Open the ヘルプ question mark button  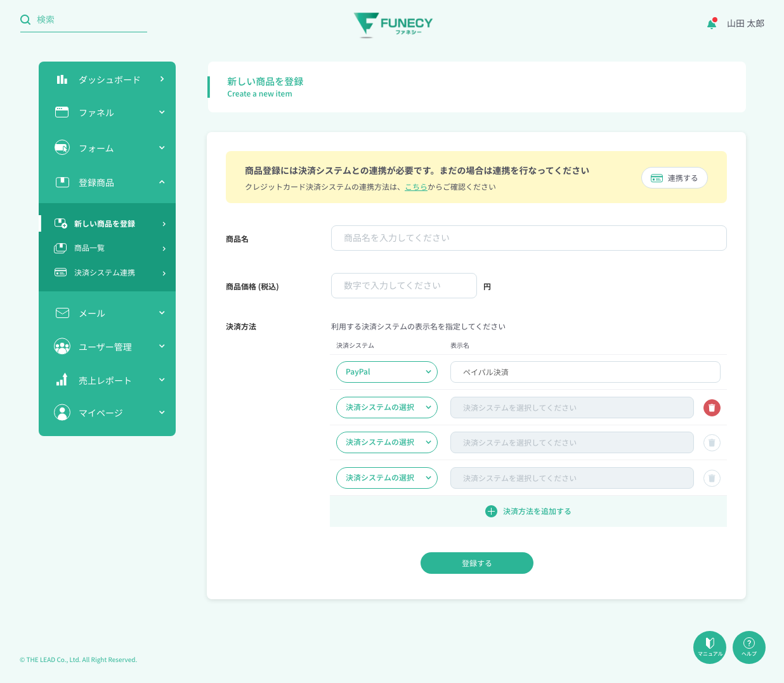point(749,647)
